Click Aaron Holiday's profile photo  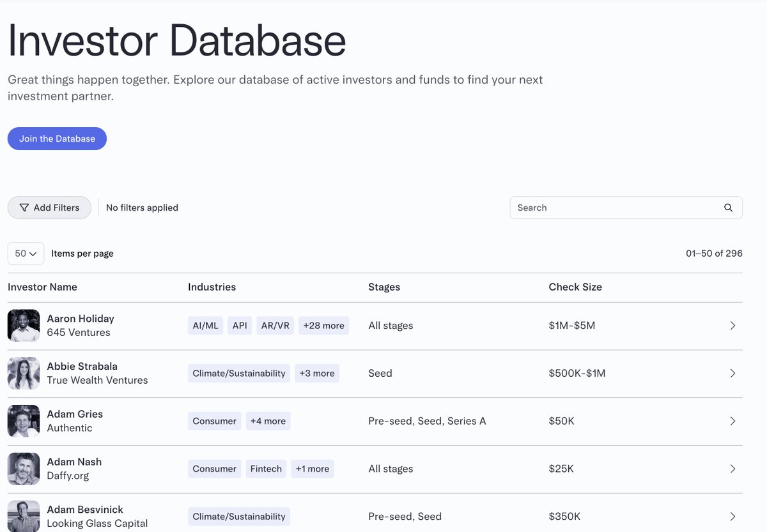24,326
